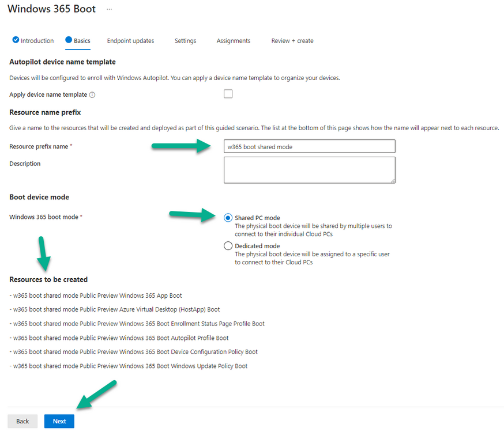504x432 pixels.
Task: Select the 'Windows Update Policy Boot' line
Action: click(x=128, y=366)
